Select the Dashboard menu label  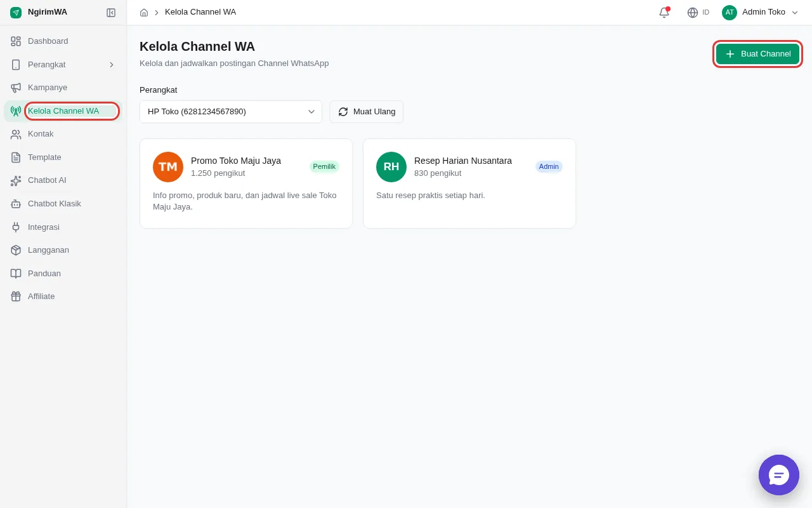[48, 41]
